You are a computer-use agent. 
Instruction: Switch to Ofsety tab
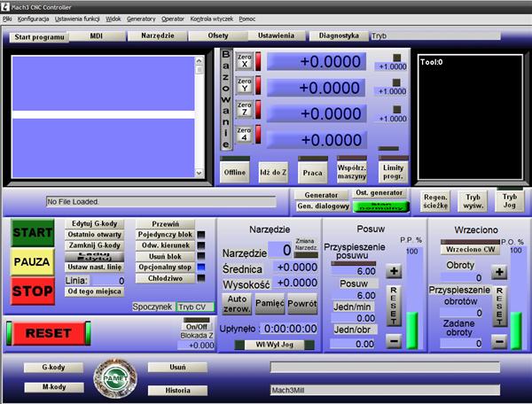[x=218, y=35]
